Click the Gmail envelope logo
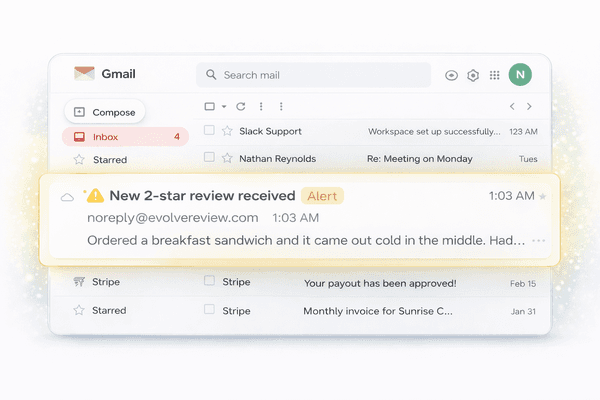This screenshot has height=400, width=600. coord(84,73)
